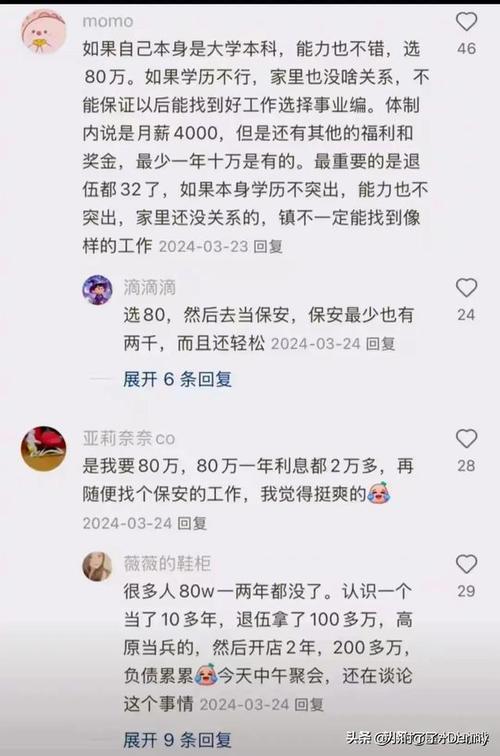Like 薇薇的鞋柜's reply with the heart icon
500x756 pixels.
tap(466, 564)
